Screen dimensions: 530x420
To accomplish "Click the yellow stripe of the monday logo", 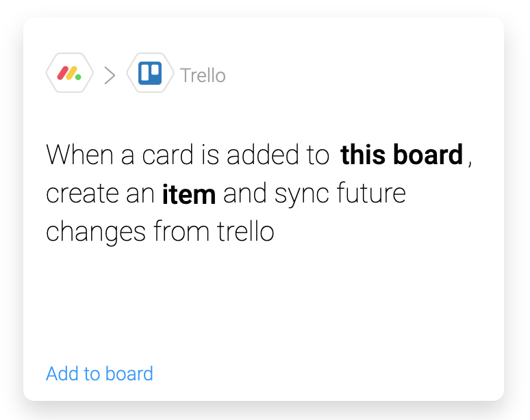I will (71, 73).
